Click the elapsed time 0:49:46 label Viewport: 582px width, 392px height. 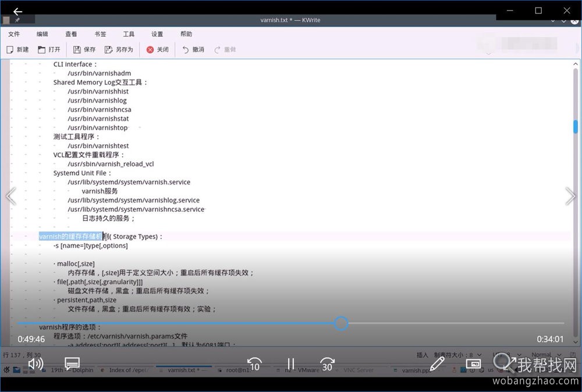coord(31,339)
